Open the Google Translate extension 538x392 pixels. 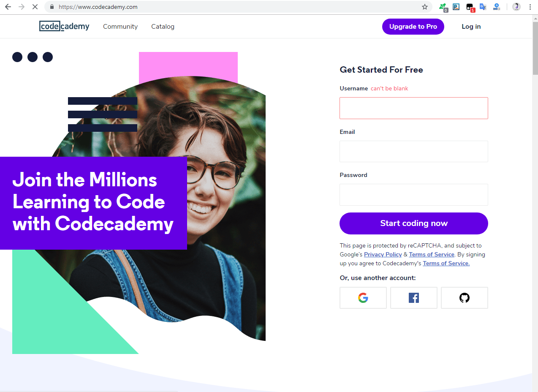coord(483,7)
